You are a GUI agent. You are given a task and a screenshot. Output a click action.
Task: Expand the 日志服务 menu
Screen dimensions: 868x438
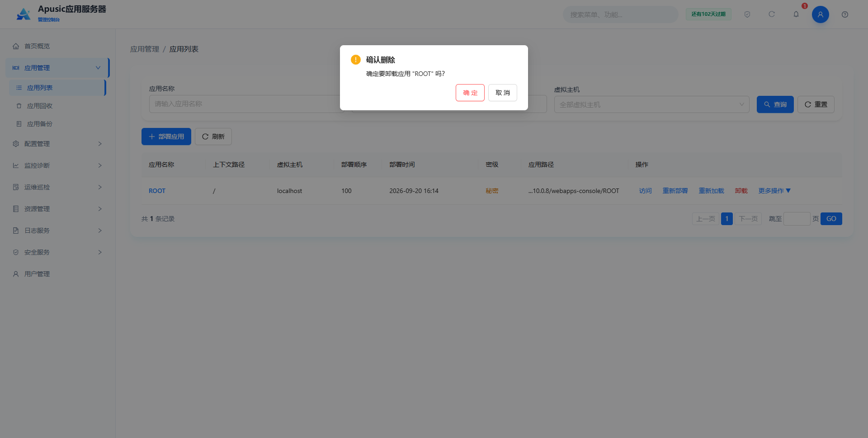point(57,231)
